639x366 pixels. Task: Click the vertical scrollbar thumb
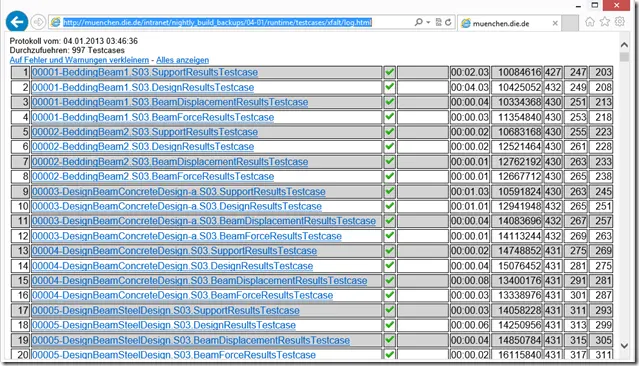point(624,57)
